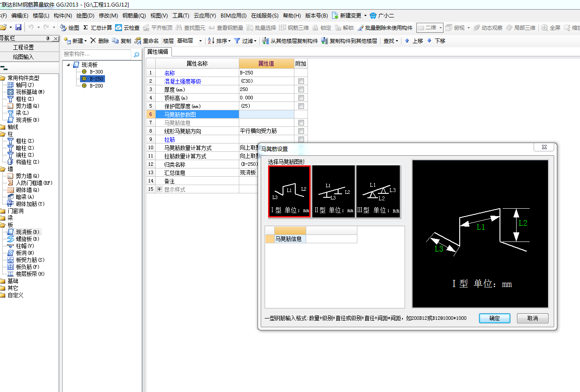This screenshot has height=392, width=580.
Task: Click the 全屏 fullscreen icon
Action: point(551,28)
